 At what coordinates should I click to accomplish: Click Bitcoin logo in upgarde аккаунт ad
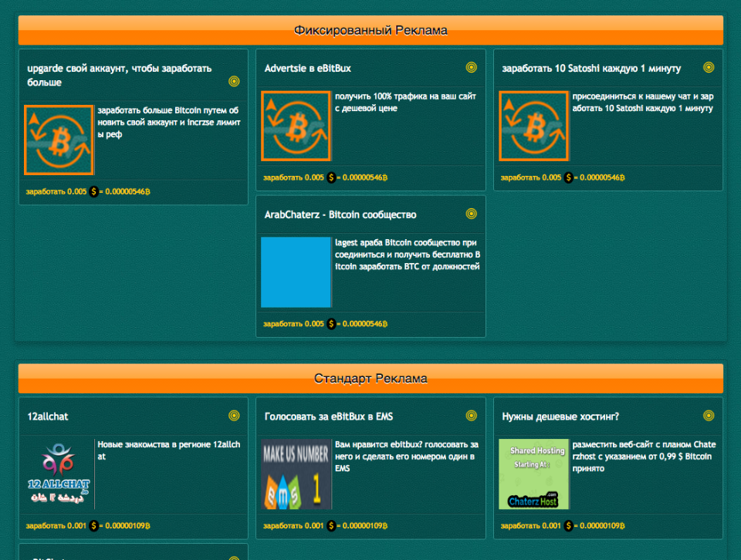coord(59,140)
